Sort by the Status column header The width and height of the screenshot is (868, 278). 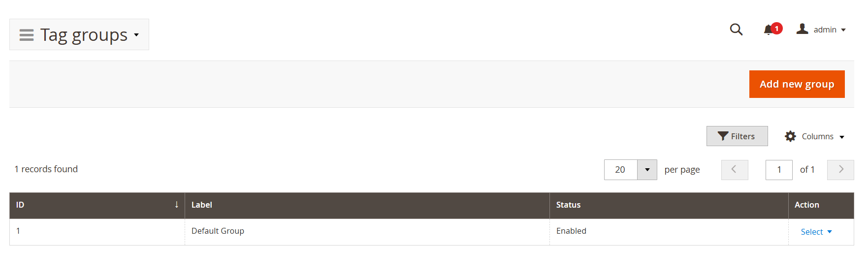tap(568, 205)
